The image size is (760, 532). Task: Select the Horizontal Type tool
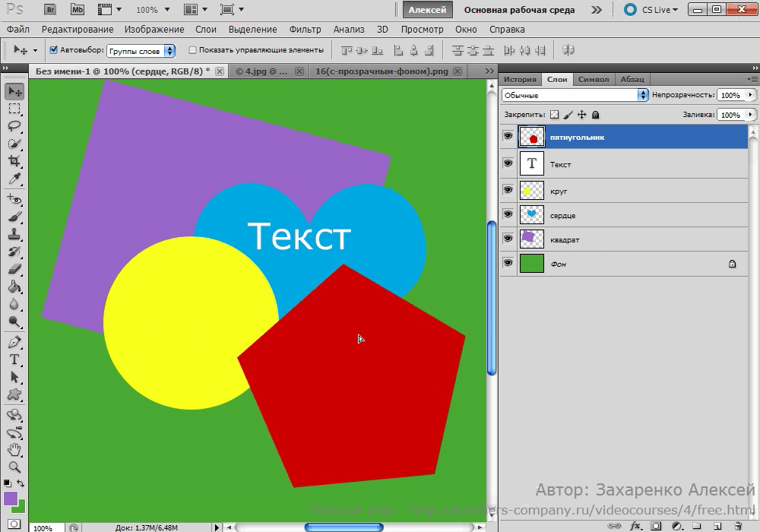[x=14, y=359]
